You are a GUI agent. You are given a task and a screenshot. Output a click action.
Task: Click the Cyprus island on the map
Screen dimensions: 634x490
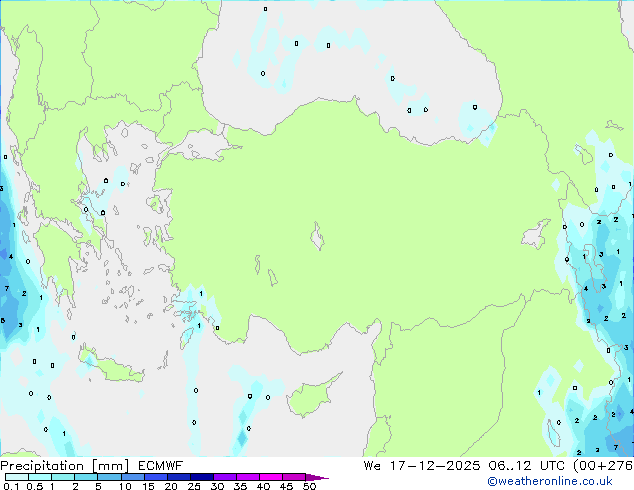click(311, 397)
